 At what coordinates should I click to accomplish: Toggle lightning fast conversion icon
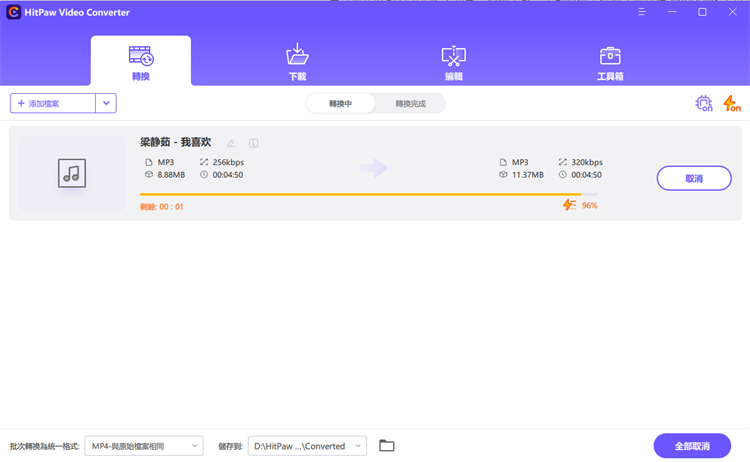point(732,103)
